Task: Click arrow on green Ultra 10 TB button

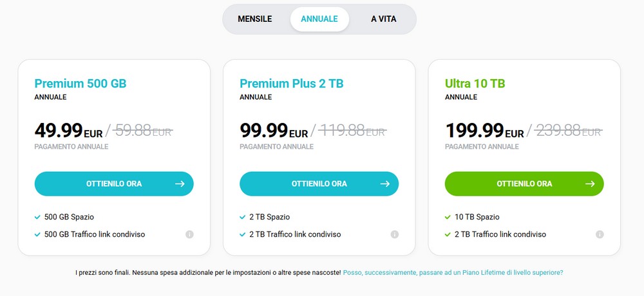Action: 590,184
